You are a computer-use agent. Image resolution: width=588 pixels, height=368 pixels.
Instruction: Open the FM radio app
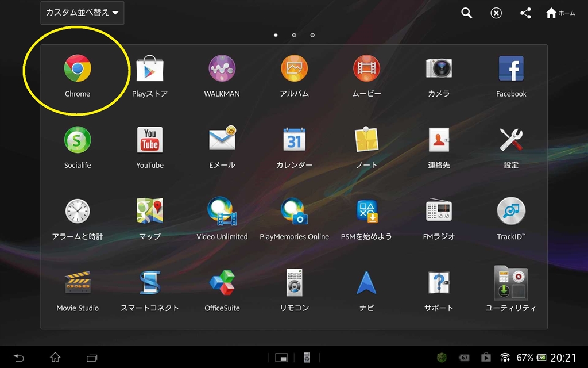coord(439,212)
